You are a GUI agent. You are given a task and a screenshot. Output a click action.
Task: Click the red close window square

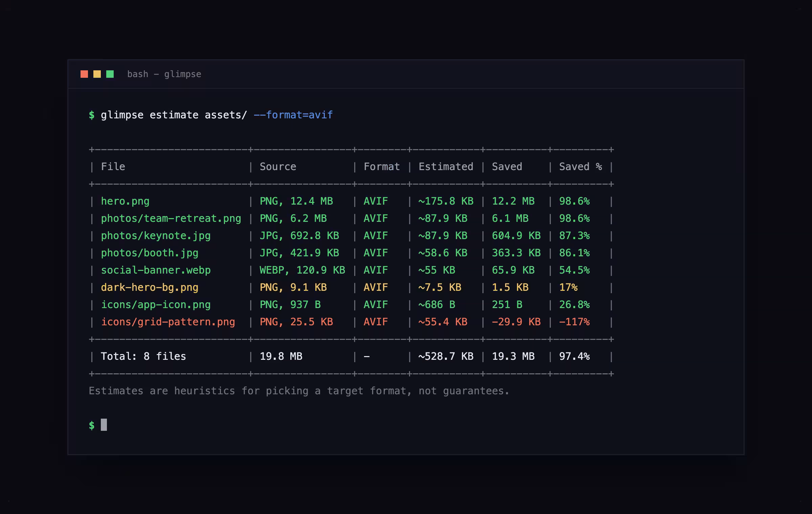pyautogui.click(x=84, y=74)
